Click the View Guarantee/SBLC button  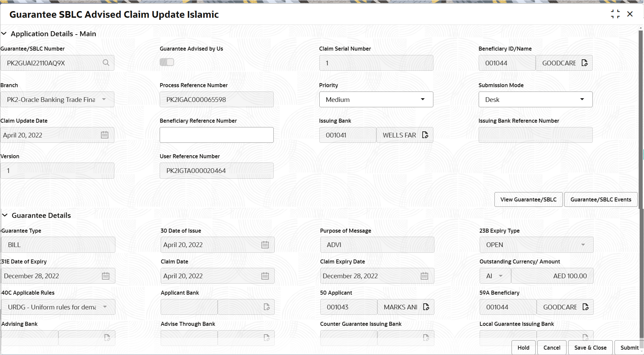click(x=528, y=199)
